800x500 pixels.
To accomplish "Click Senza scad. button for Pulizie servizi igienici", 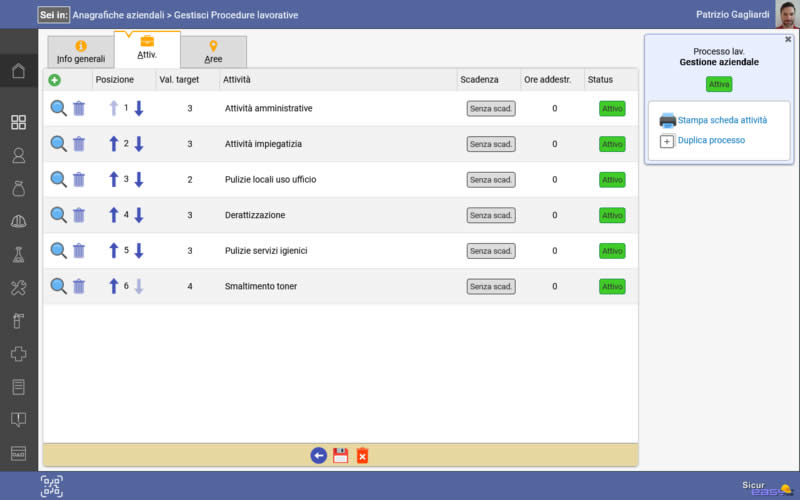I will 491,251.
